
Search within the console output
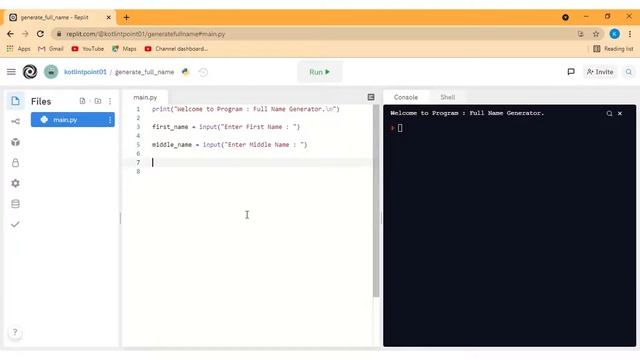point(609,113)
